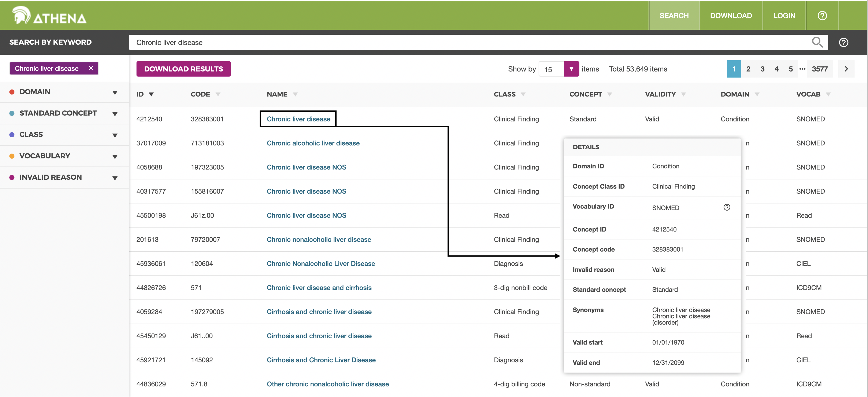Click help icon beside search bar

843,43
